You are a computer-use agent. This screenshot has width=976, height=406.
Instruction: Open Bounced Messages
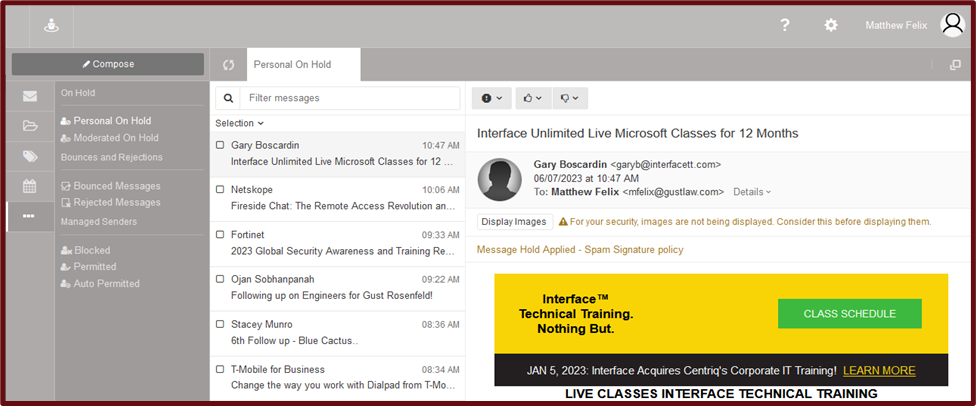[x=110, y=186]
